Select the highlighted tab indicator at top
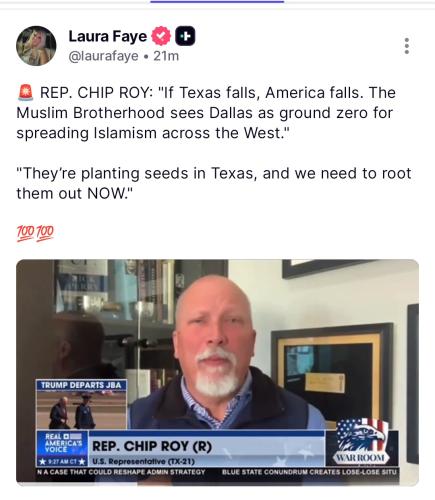This screenshot has width=435, height=500. pyautogui.click(x=217, y=2)
